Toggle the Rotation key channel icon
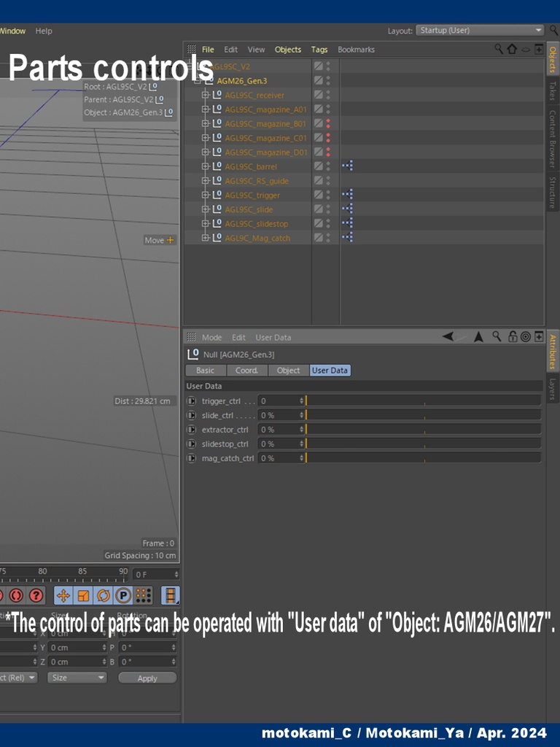 104,595
